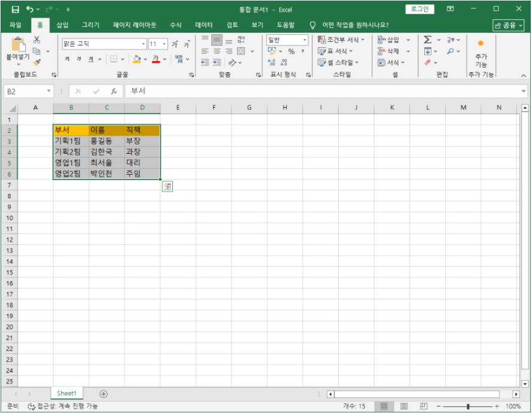Click the AutoSum sigma icon

pos(427,40)
